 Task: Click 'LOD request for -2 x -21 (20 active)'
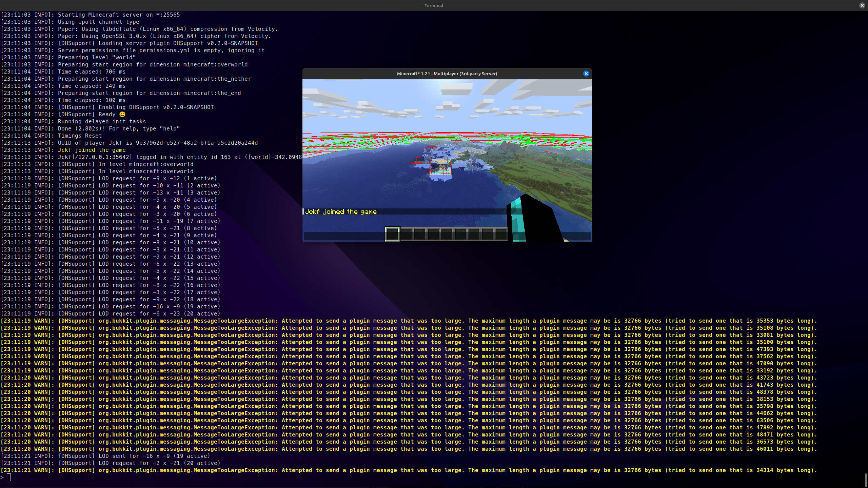[111, 463]
